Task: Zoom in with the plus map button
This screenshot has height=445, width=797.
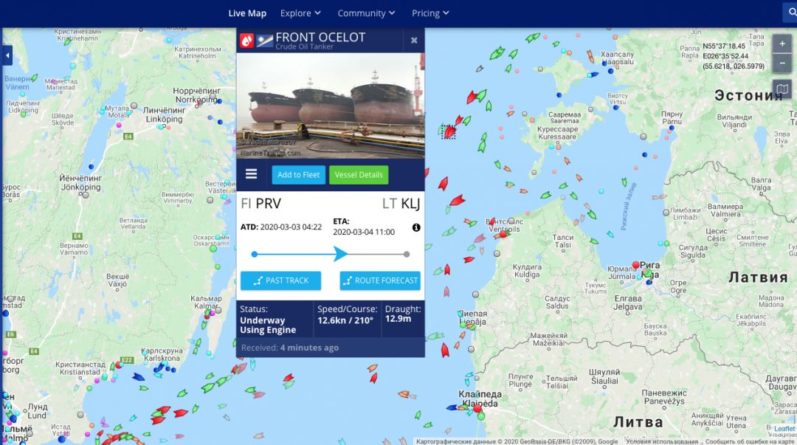Action: [782, 44]
